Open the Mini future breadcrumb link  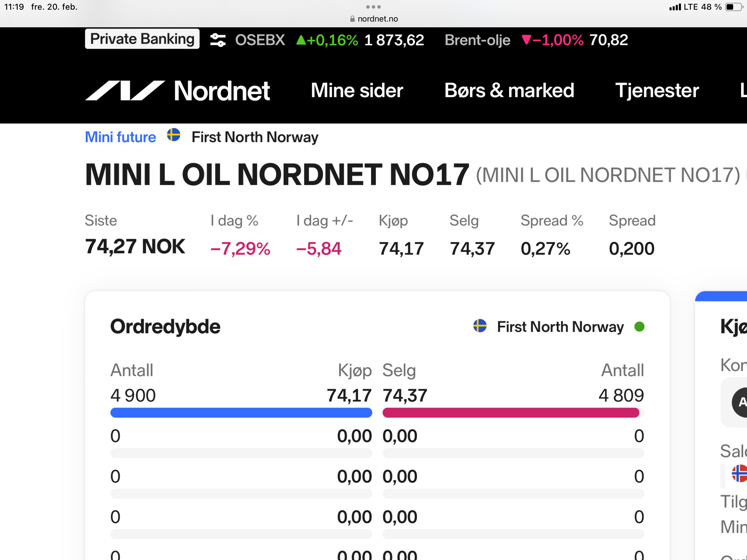pyautogui.click(x=120, y=137)
